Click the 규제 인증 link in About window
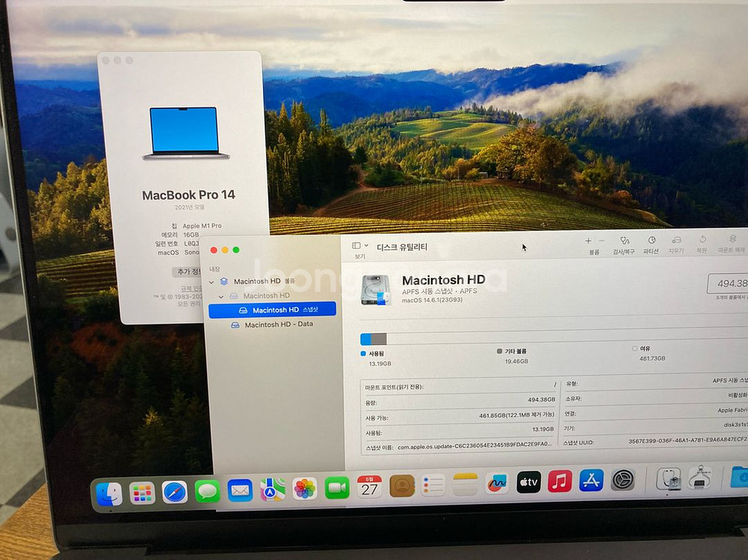The width and height of the screenshot is (748, 560). pyautogui.click(x=192, y=288)
